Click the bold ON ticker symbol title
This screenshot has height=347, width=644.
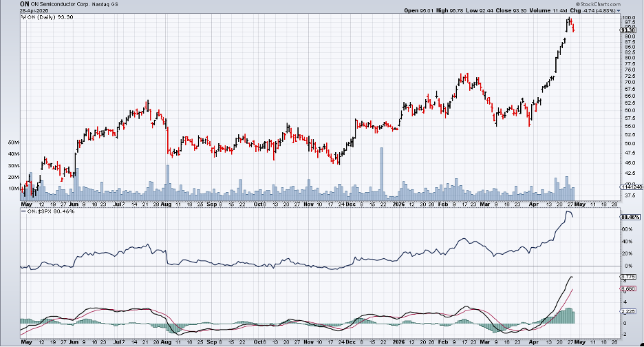point(25,3)
